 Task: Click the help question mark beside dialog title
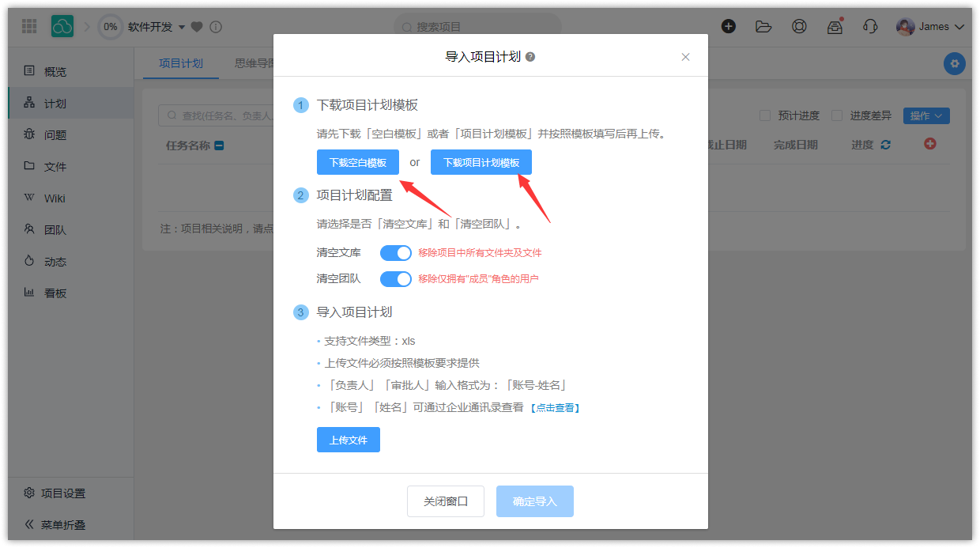click(530, 57)
